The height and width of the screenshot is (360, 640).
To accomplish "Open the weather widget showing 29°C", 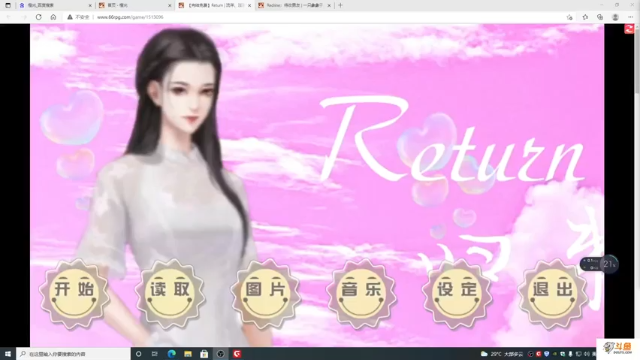I will (x=502, y=354).
